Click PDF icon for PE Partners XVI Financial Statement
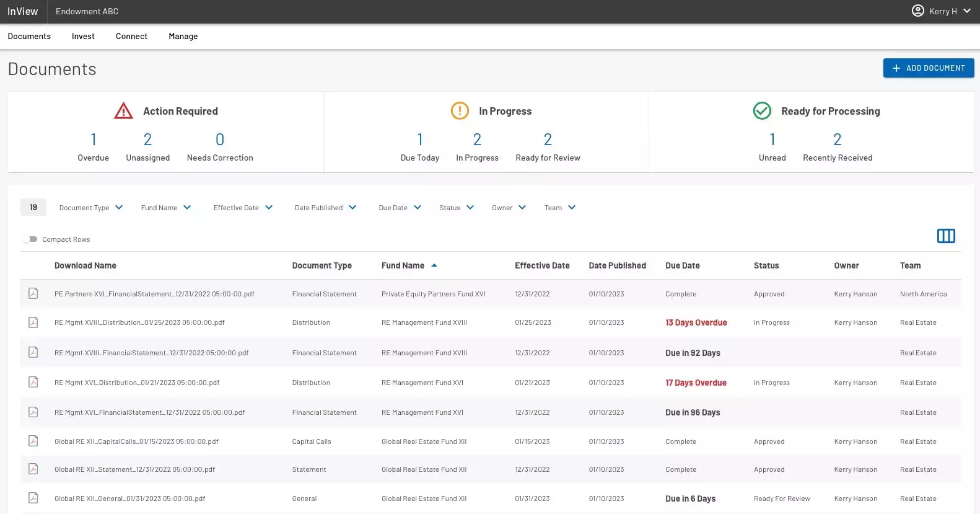The height and width of the screenshot is (514, 980). tap(33, 293)
